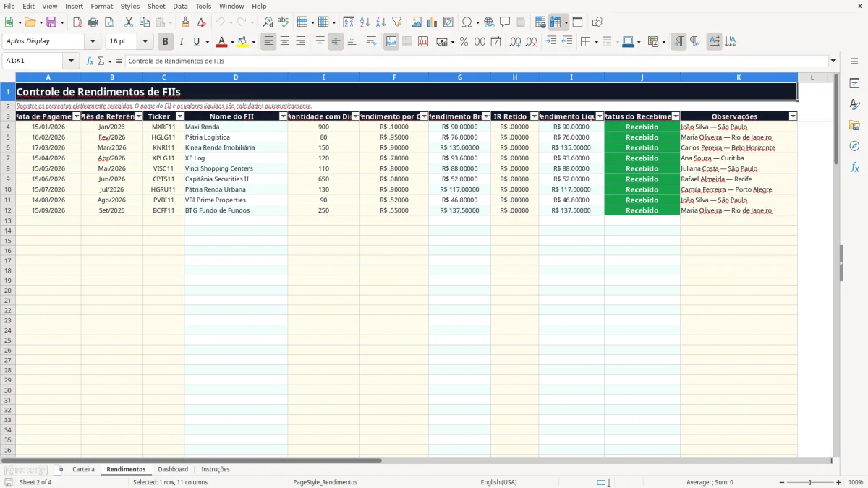Cut selection with the scissors icon

(x=129, y=22)
